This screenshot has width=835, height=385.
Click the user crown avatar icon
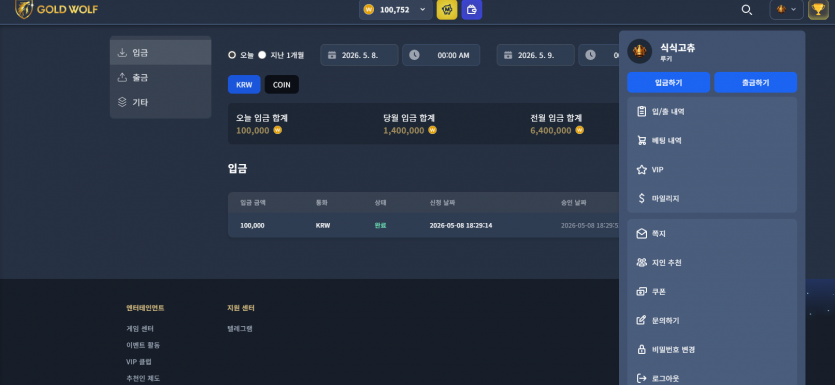(x=640, y=51)
